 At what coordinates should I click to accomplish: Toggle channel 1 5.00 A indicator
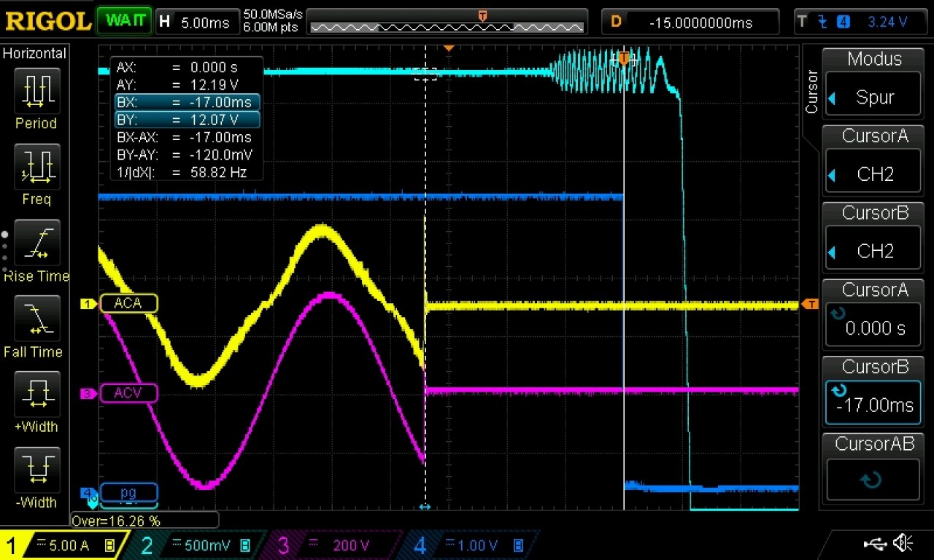point(64,545)
